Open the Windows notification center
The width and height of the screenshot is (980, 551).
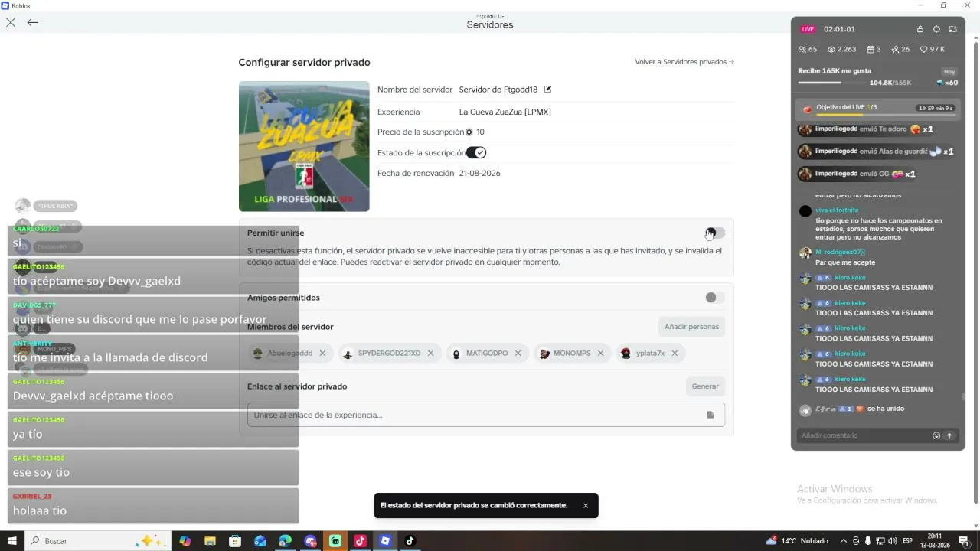click(x=965, y=541)
